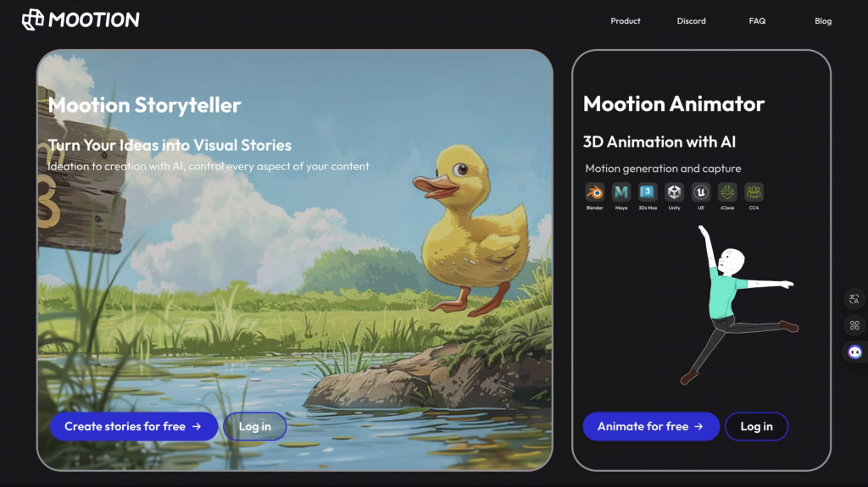Click Animate for free button
868x487 pixels.
[651, 426]
